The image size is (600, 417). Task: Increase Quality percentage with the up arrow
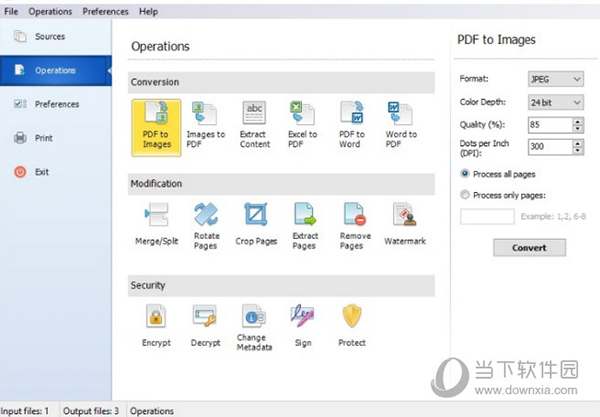pos(578,121)
